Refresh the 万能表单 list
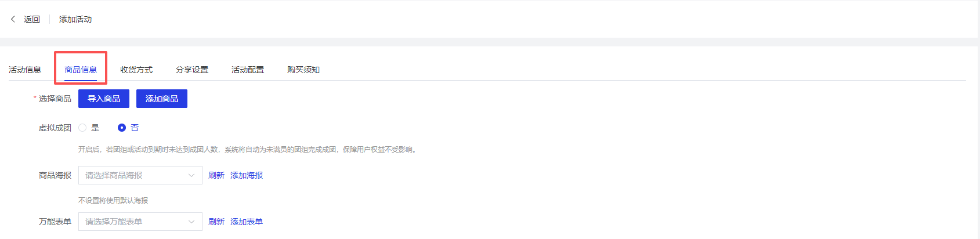The width and height of the screenshot is (980, 239). click(216, 222)
